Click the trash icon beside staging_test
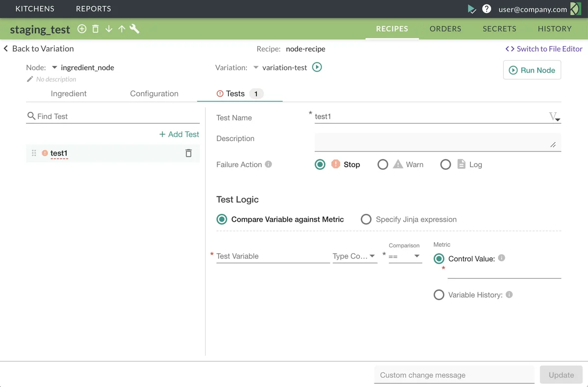 tap(96, 29)
